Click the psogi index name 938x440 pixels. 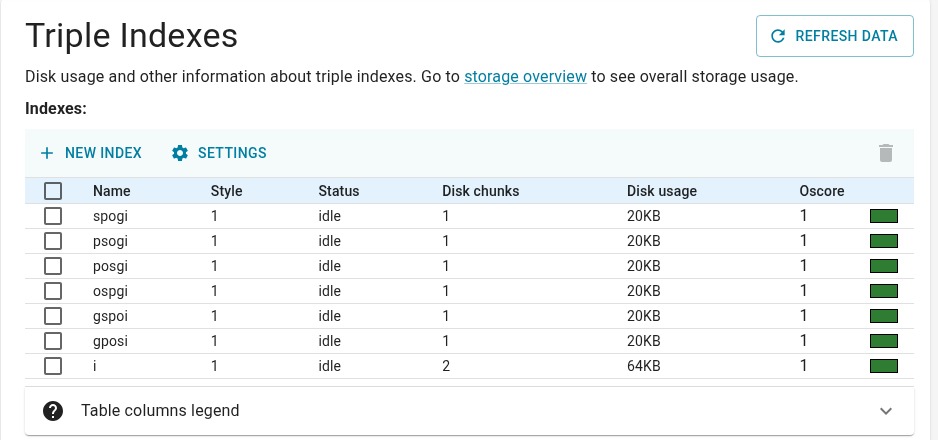point(111,242)
